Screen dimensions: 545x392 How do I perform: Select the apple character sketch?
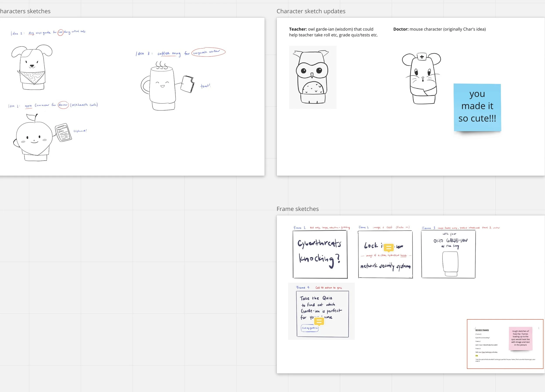click(34, 138)
